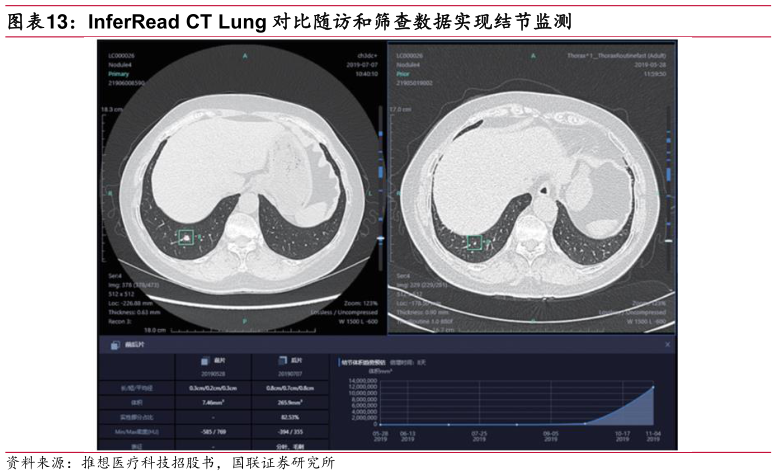
Task: Click Thickness: 0.63 mm on primary CT
Action: tap(134, 312)
